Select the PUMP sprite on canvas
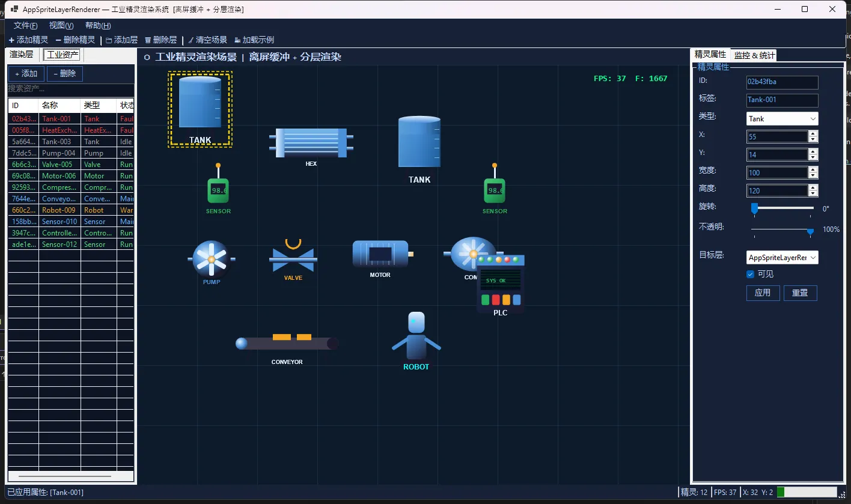The width and height of the screenshot is (851, 504). click(211, 259)
